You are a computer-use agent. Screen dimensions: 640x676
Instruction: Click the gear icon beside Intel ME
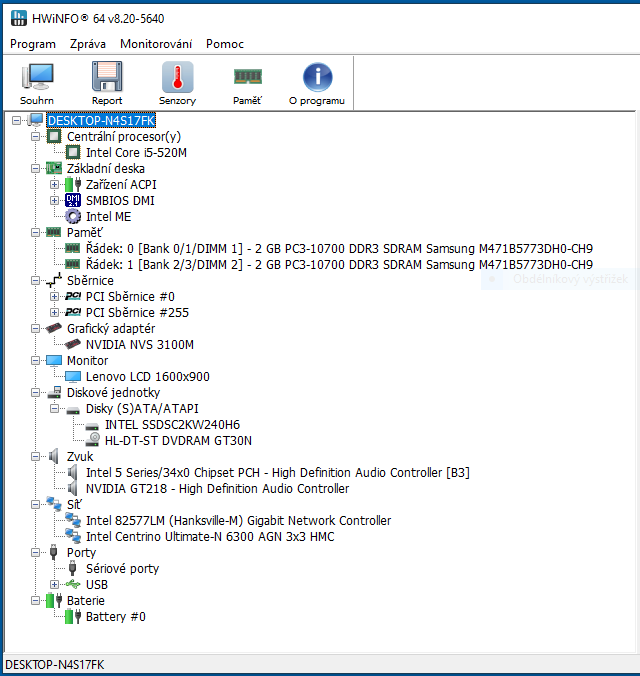pyautogui.click(x=73, y=216)
